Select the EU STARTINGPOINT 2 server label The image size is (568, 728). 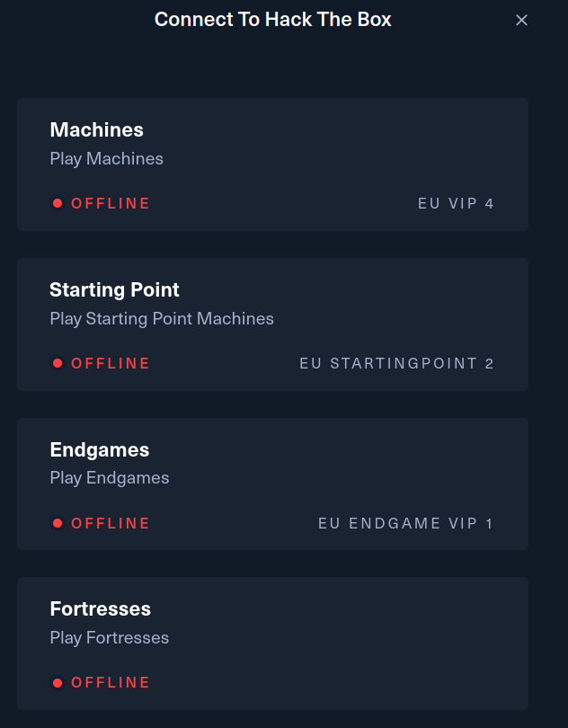pos(396,363)
